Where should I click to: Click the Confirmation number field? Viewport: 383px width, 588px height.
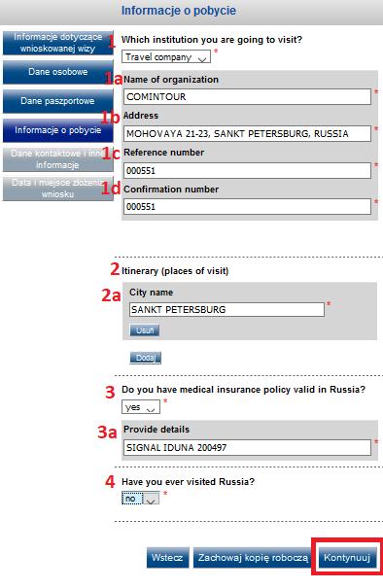247,207
